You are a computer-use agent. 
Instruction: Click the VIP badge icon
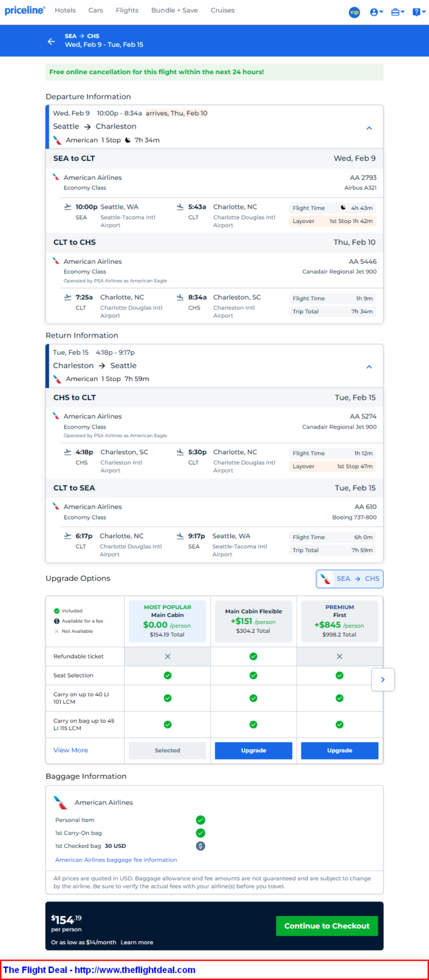[354, 12]
